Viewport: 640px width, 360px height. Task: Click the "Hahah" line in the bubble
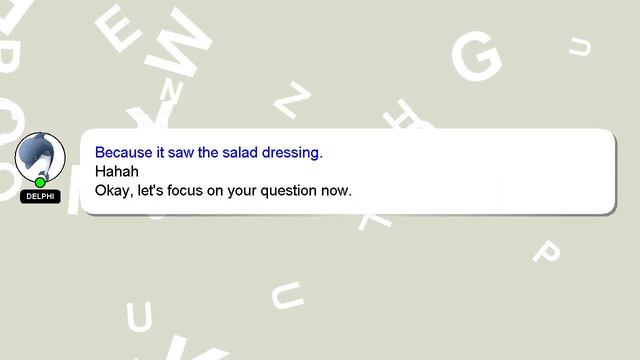(x=117, y=171)
